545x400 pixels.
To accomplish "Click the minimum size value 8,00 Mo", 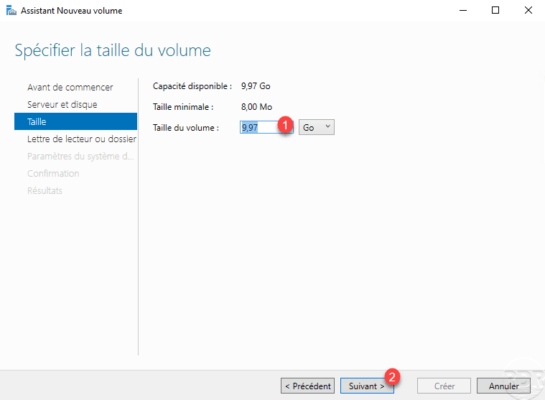I will coord(257,107).
